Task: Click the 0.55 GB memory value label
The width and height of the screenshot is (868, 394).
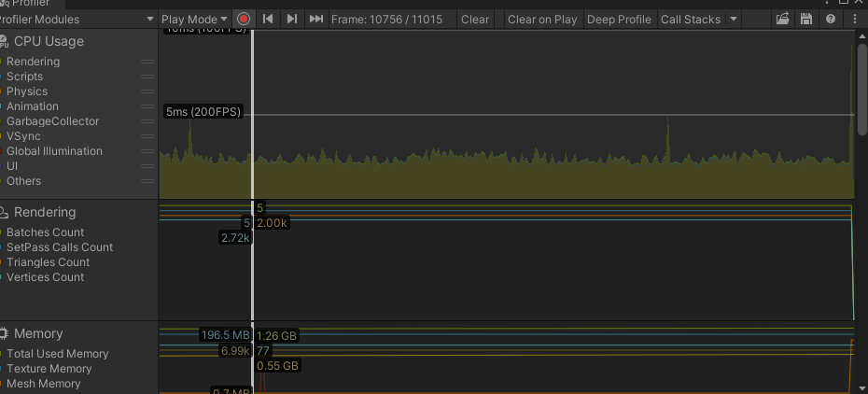Action: pos(277,365)
